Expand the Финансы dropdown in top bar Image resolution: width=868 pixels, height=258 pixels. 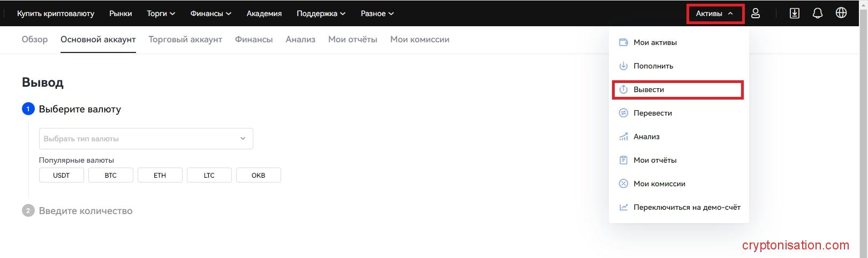210,13
